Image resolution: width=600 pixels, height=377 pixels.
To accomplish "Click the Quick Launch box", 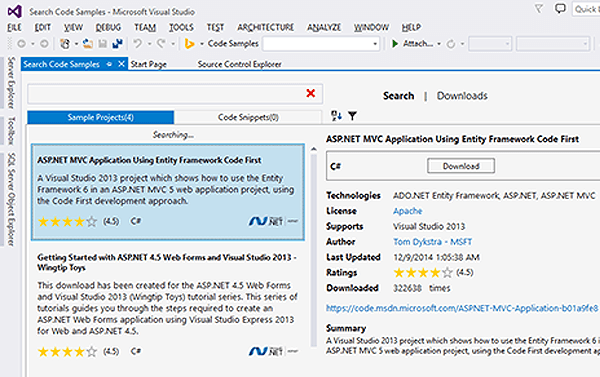I will point(586,9).
